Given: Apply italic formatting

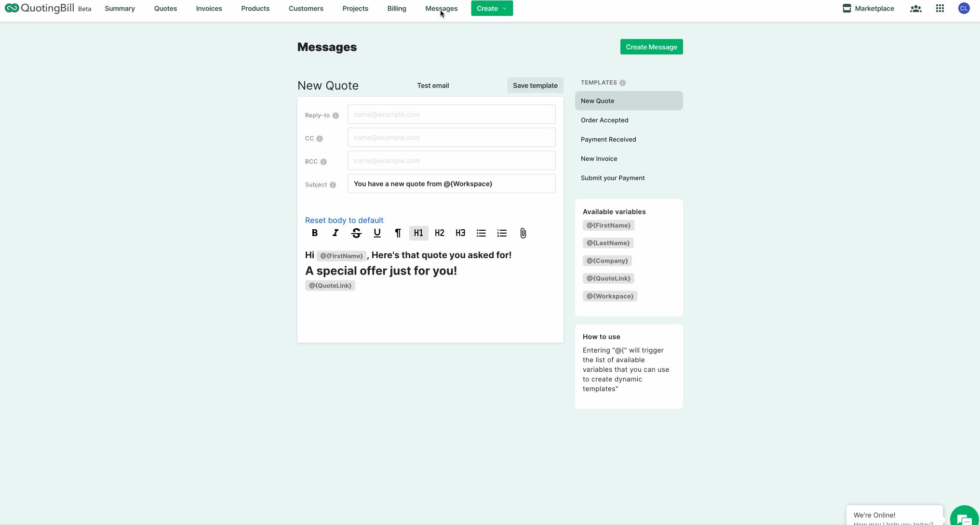Looking at the screenshot, I should (x=336, y=233).
